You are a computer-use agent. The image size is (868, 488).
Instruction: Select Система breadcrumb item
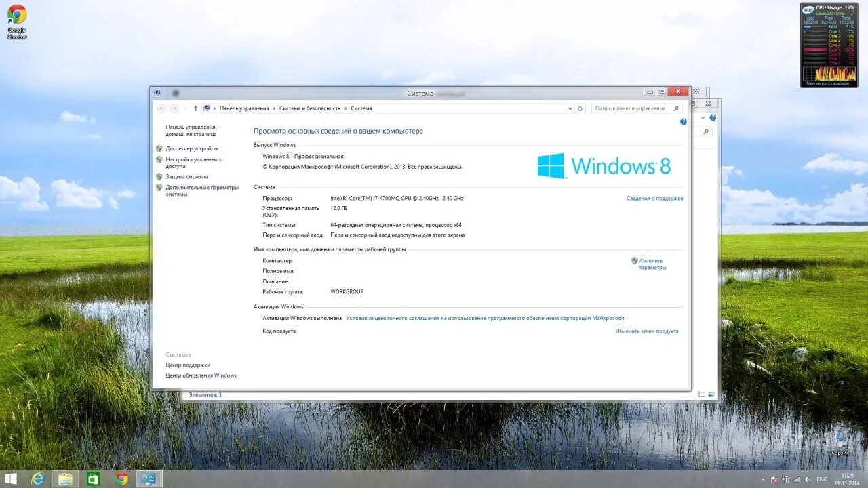pyautogui.click(x=361, y=108)
